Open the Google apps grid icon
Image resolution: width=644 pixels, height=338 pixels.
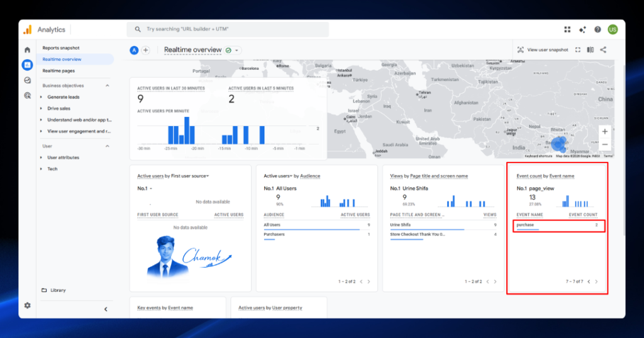(x=567, y=29)
